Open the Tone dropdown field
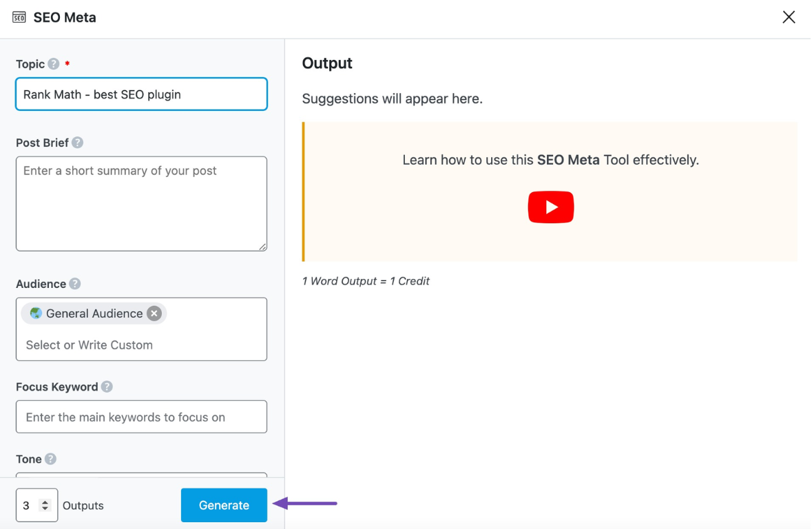Screen dimensions: 812x529 [141, 475]
